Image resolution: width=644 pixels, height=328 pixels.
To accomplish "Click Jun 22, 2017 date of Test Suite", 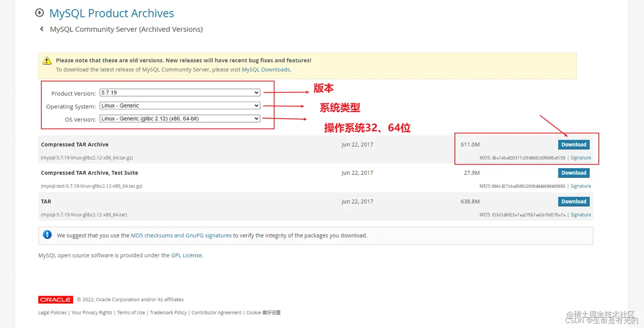I will (357, 173).
